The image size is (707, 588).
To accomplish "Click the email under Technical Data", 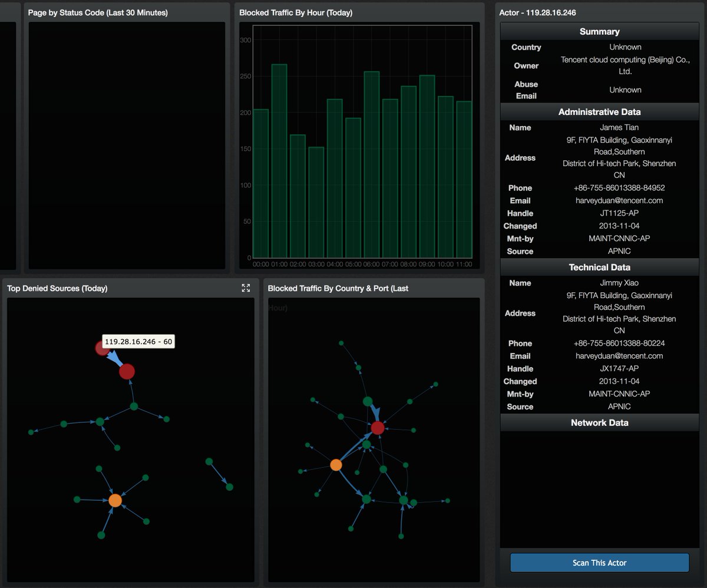I will pyautogui.click(x=619, y=356).
